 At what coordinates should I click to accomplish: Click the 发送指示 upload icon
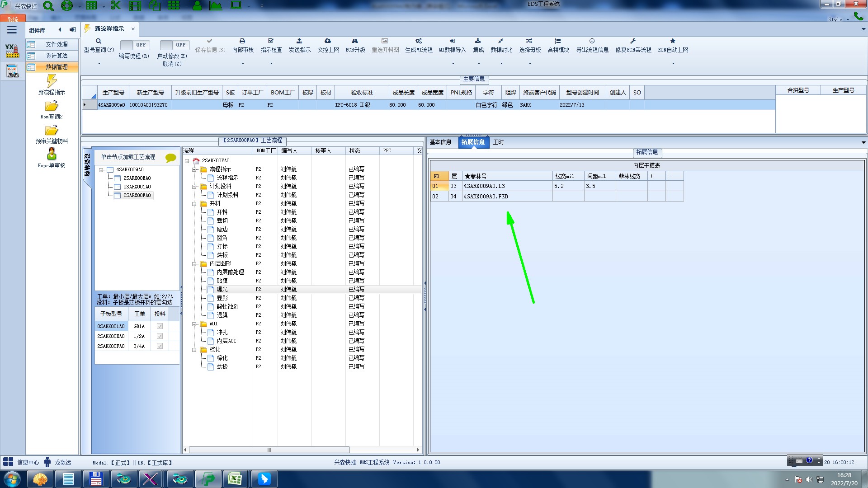coord(299,41)
